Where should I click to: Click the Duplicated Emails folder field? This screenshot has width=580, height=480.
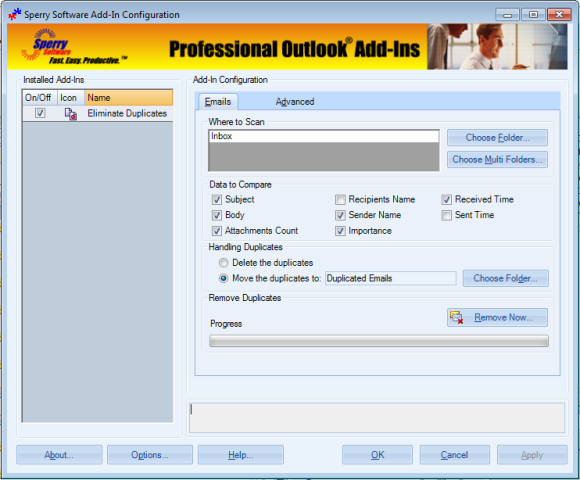[391, 278]
